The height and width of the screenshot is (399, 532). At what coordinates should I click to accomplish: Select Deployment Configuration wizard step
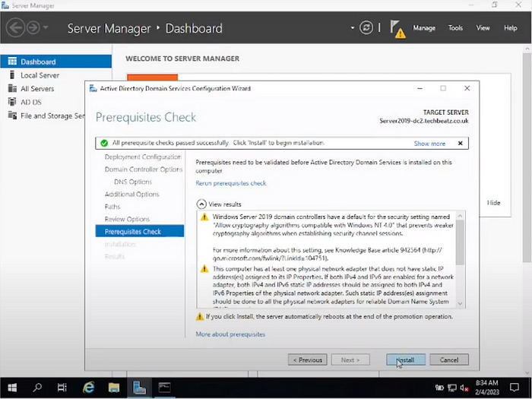click(x=143, y=157)
